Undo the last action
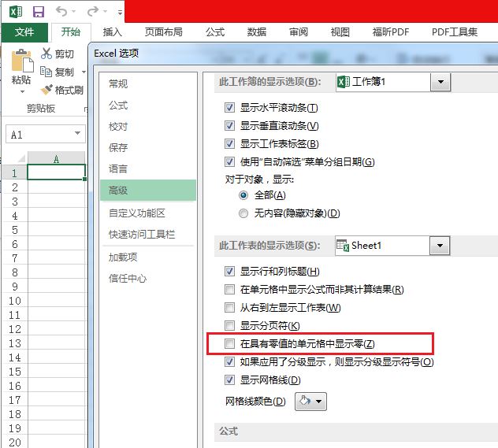The image size is (498, 448). click(x=61, y=12)
